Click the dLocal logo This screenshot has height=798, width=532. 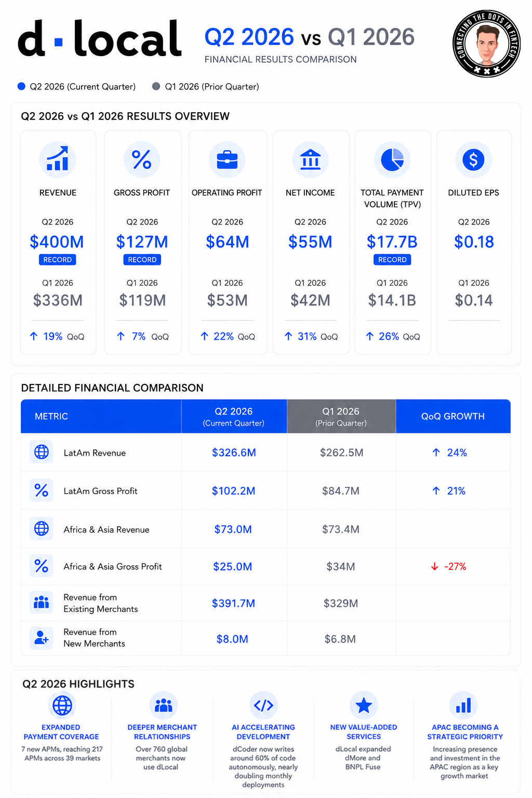(x=100, y=38)
